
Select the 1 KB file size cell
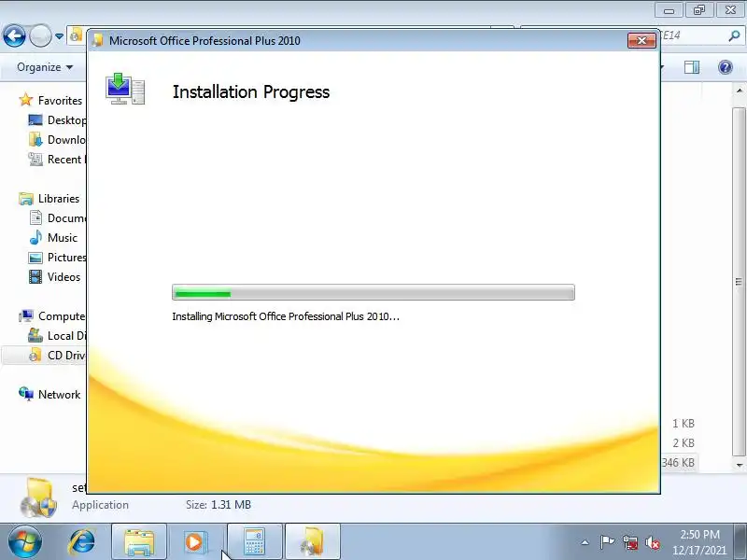[684, 424]
